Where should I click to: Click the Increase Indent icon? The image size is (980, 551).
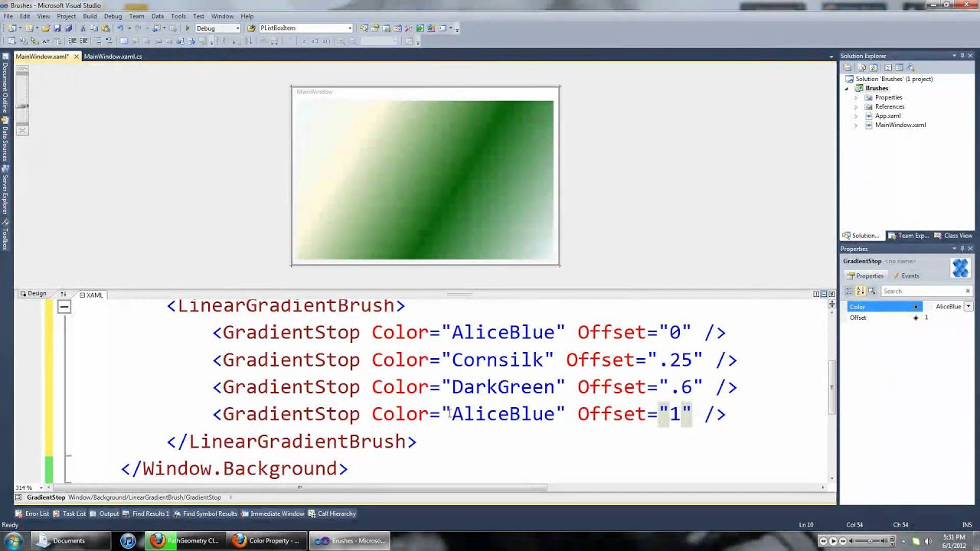[83, 41]
